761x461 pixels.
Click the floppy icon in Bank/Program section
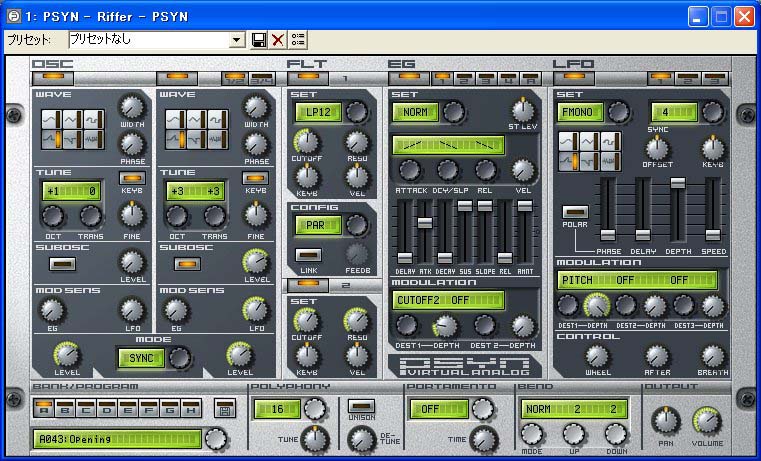coord(225,408)
